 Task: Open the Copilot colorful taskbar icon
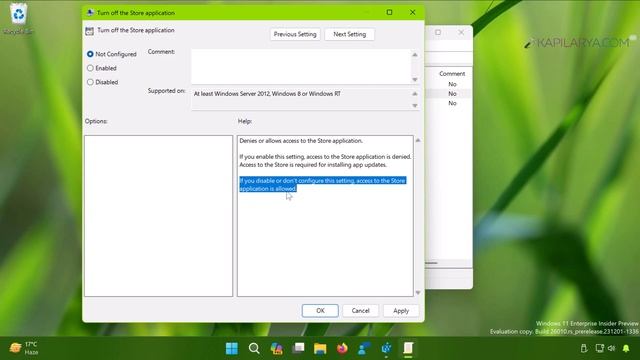tap(276, 349)
